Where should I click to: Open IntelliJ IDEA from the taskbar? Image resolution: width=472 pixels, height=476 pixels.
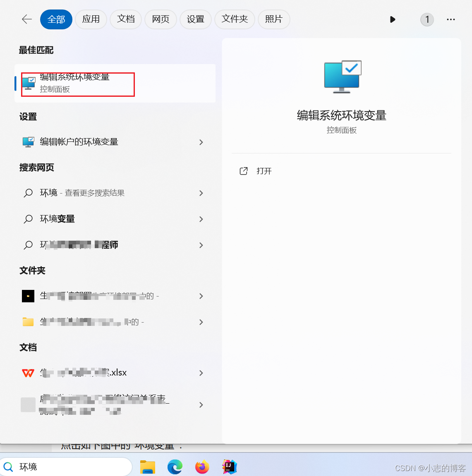[x=229, y=467]
